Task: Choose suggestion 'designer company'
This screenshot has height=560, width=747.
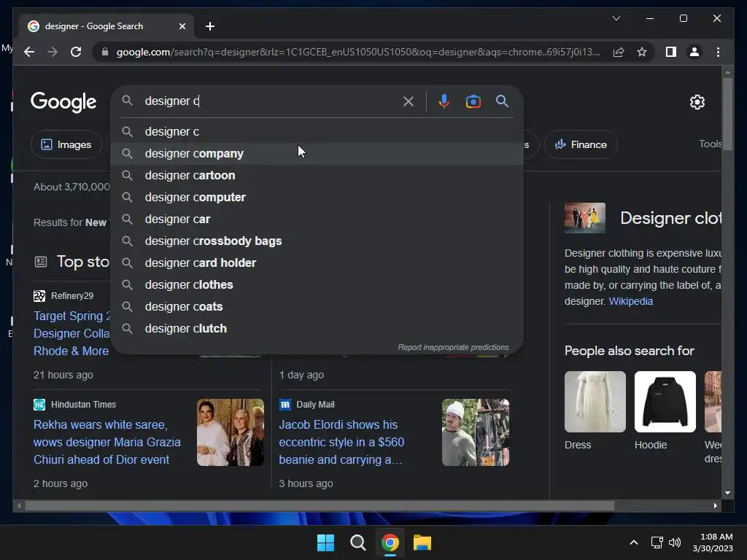Action: [x=317, y=153]
